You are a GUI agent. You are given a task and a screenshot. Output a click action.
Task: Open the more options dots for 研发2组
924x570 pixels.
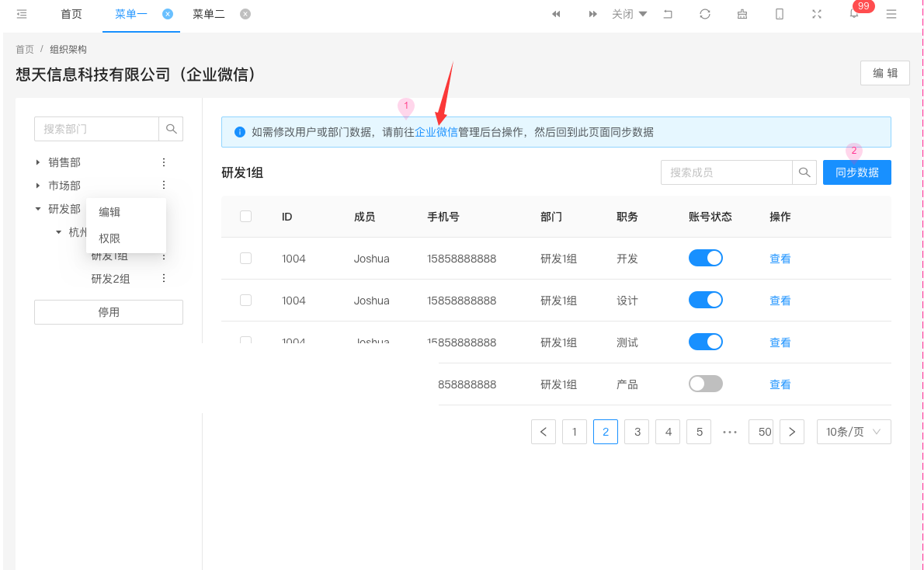(x=164, y=278)
